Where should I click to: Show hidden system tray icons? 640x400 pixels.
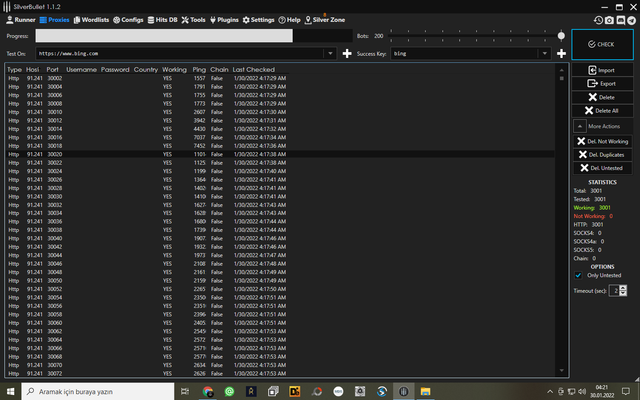coord(550,391)
